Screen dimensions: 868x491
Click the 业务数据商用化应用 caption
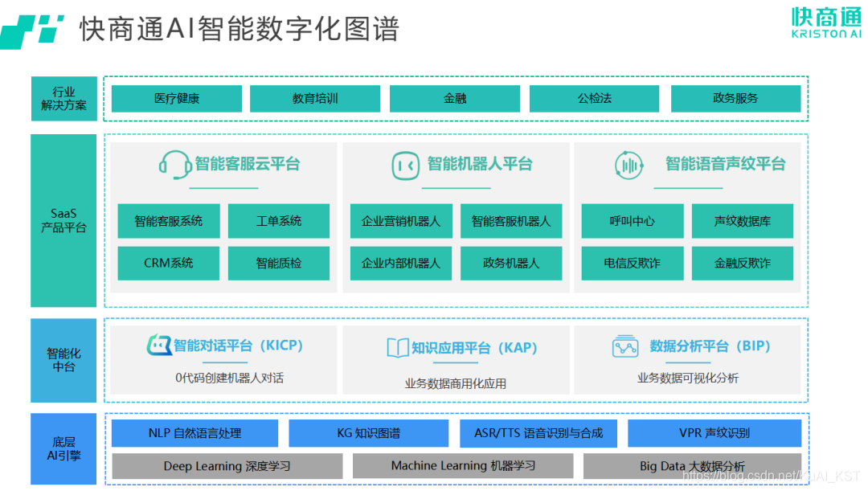[455, 383]
